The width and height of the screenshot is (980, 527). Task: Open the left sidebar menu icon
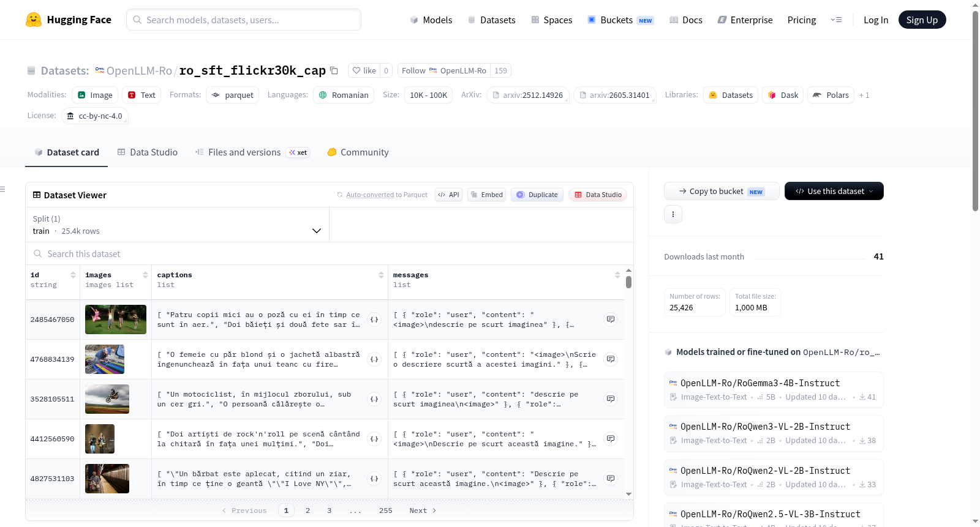click(3, 189)
